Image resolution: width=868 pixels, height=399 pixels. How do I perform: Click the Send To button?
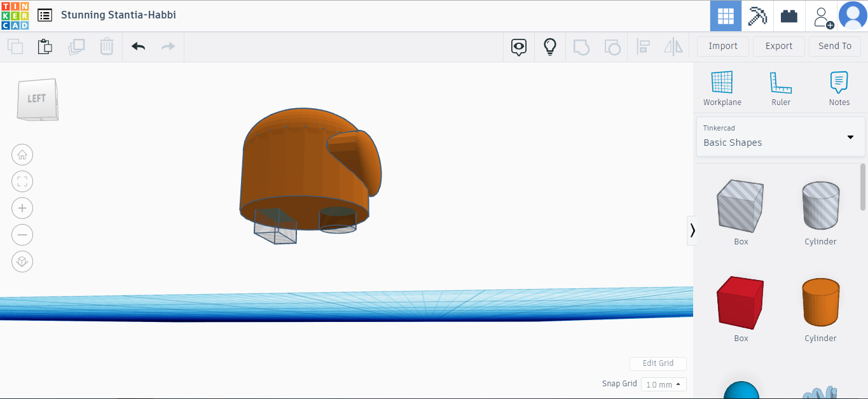(x=835, y=46)
